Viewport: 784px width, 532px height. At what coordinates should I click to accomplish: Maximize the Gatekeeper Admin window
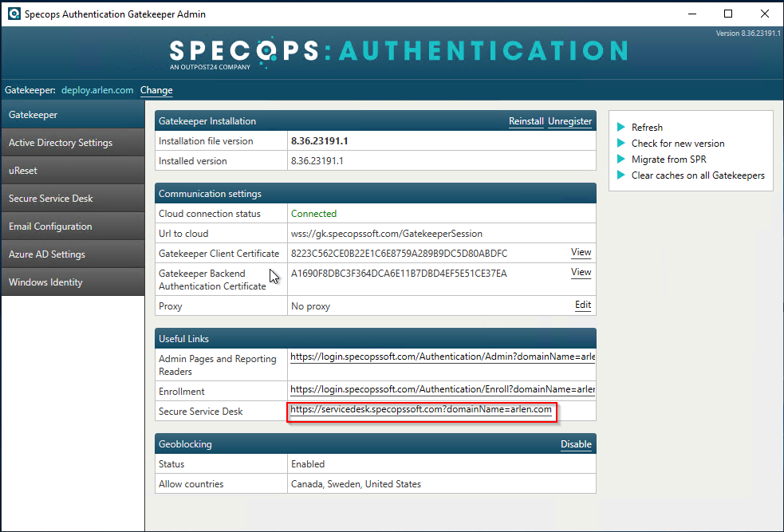(x=728, y=14)
